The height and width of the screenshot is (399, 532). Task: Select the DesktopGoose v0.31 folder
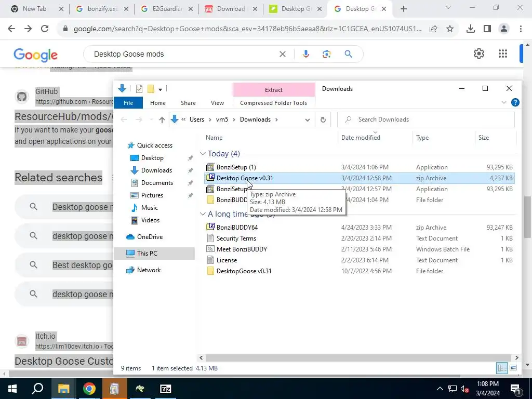point(244,271)
